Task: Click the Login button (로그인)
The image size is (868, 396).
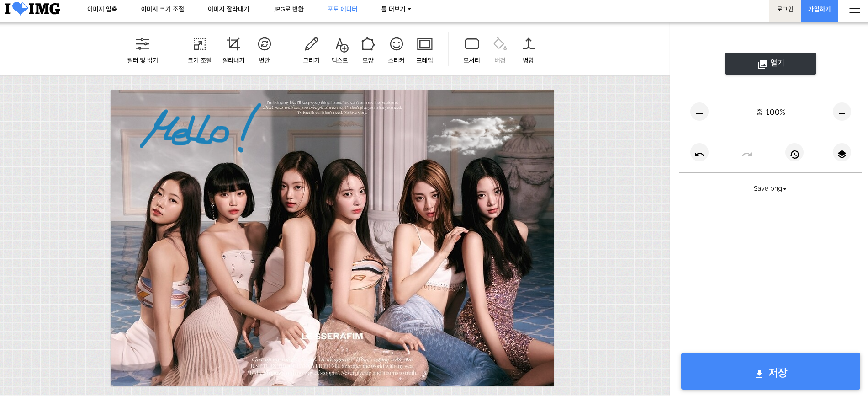Action: [x=785, y=11]
